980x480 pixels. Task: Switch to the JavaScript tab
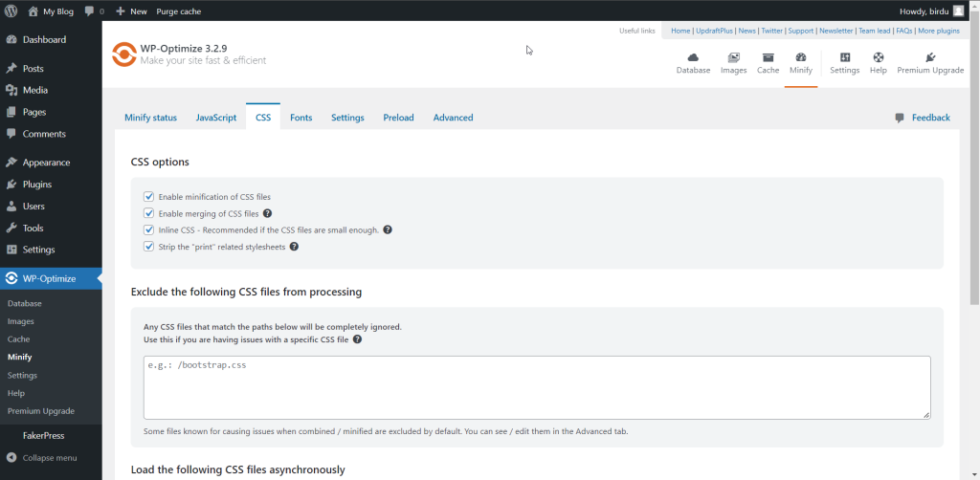(216, 118)
